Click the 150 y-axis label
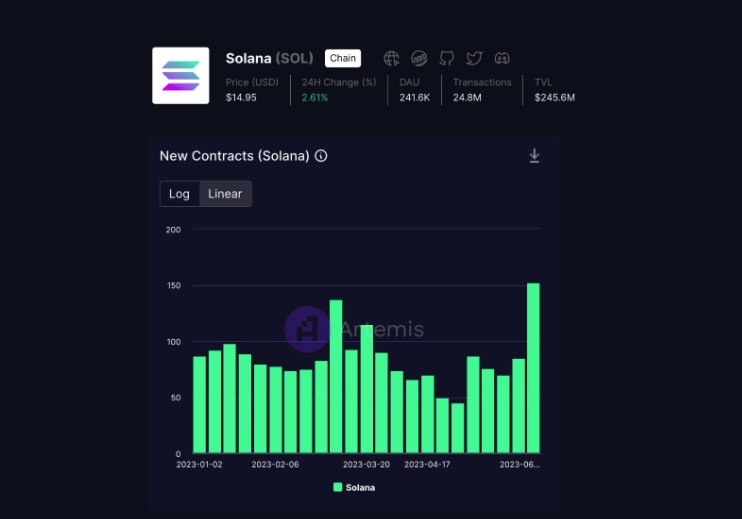The height and width of the screenshot is (519, 742). click(174, 286)
